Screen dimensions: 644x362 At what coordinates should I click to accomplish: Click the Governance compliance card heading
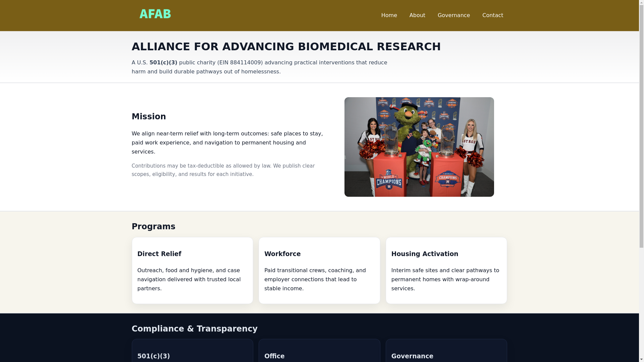tap(412, 356)
